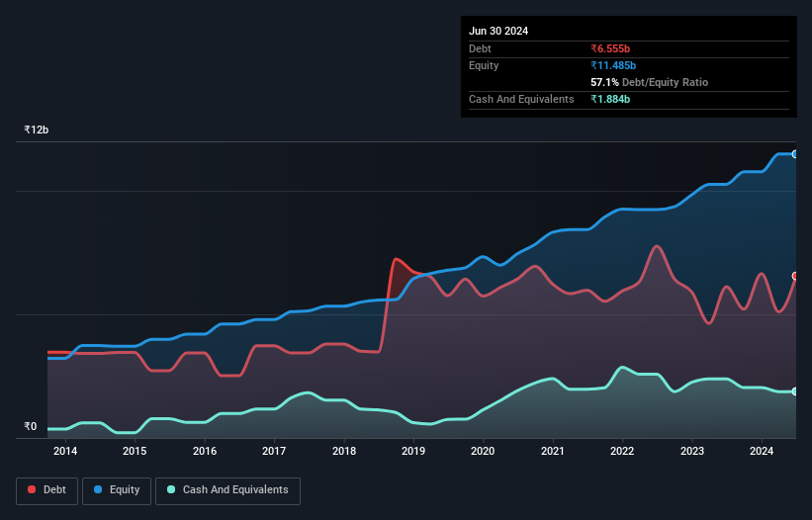
Task: Toggle Cash And Equivalents legend button
Action: [227, 490]
